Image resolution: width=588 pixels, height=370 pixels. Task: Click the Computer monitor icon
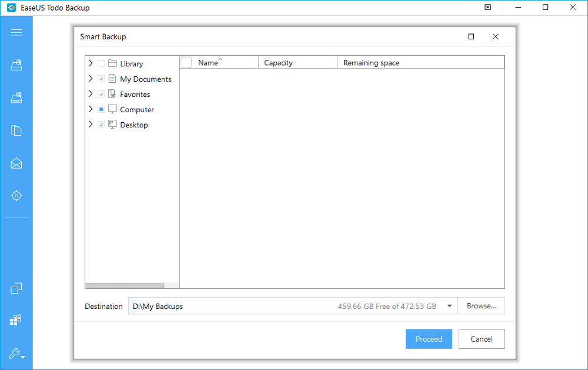tap(112, 109)
